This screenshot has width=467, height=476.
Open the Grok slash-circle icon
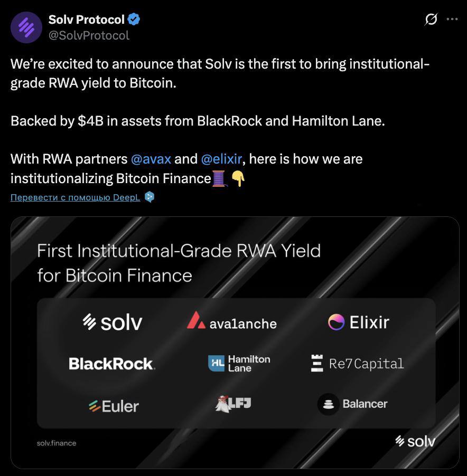pyautogui.click(x=431, y=19)
